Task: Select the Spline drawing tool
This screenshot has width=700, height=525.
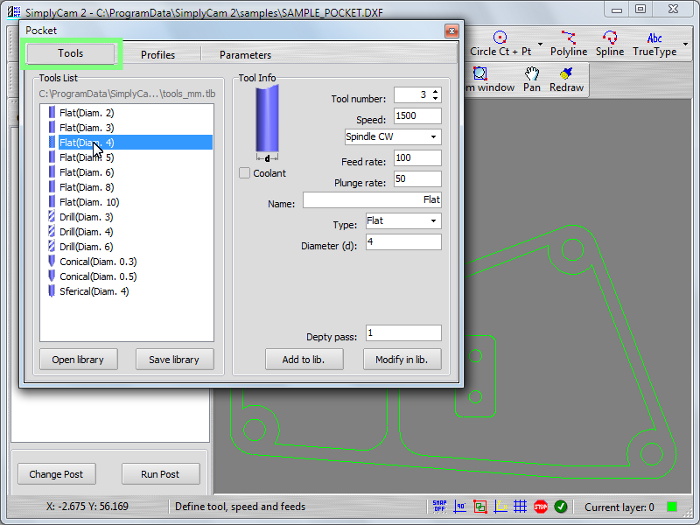Action: tap(609, 44)
